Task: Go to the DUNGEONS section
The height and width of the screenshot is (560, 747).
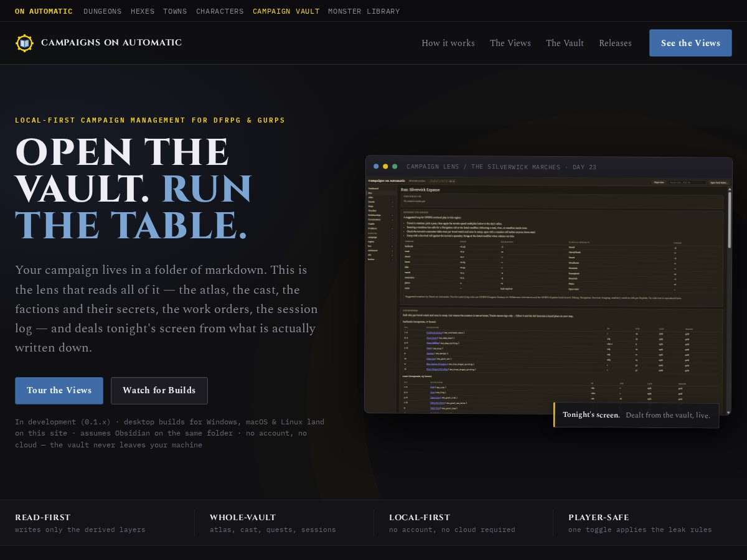Action: tap(103, 11)
